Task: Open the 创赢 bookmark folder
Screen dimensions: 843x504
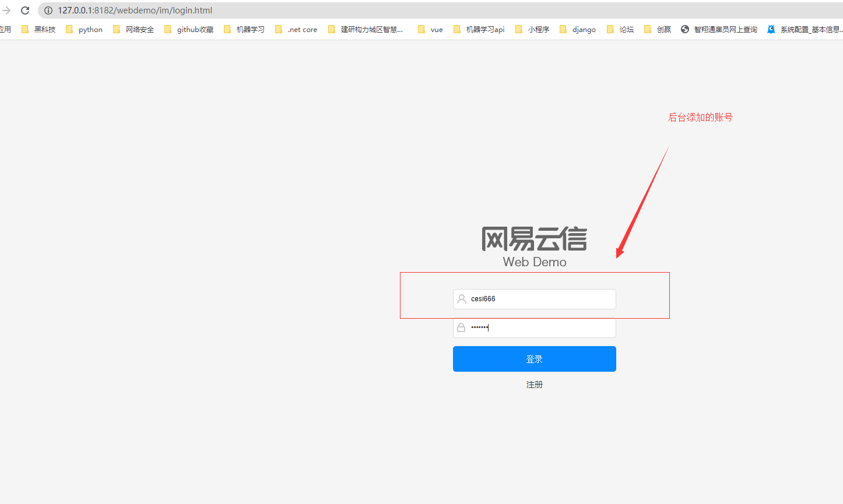Action: point(658,29)
